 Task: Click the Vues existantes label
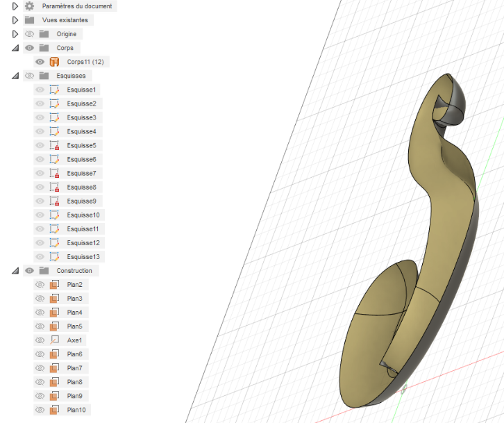65,20
